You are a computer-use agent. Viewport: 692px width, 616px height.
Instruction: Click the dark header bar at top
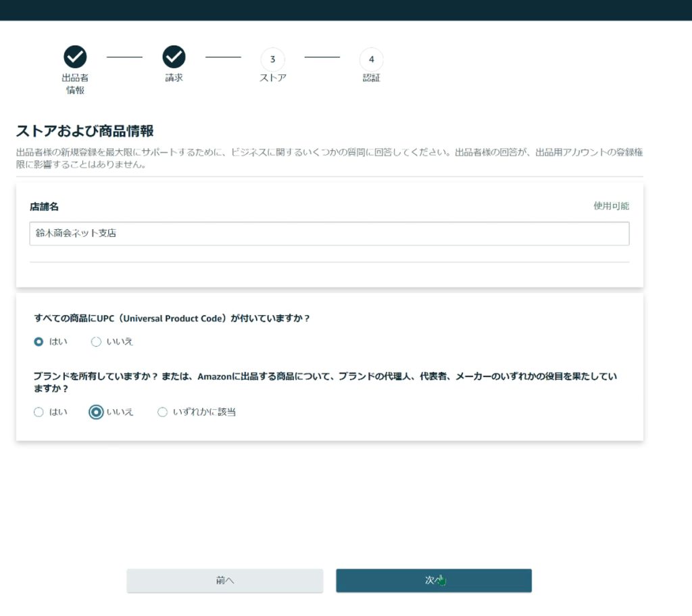point(346,9)
